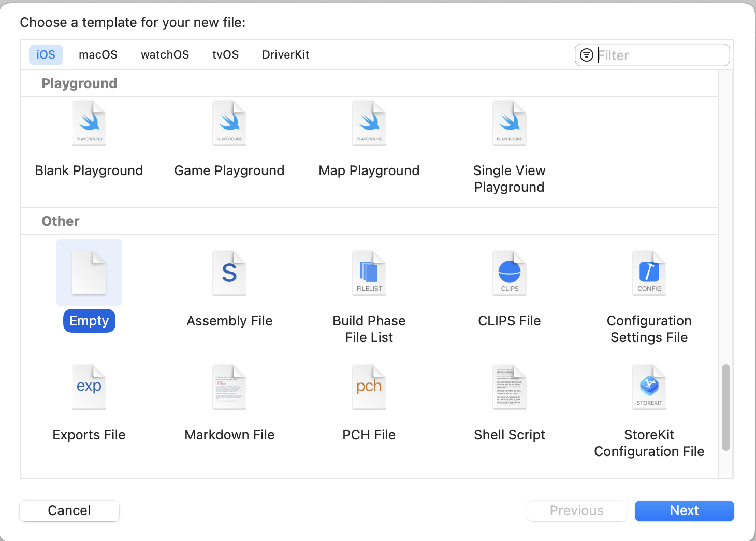The image size is (756, 541).
Task: Choose the Game Playground template icon
Action: (x=229, y=123)
